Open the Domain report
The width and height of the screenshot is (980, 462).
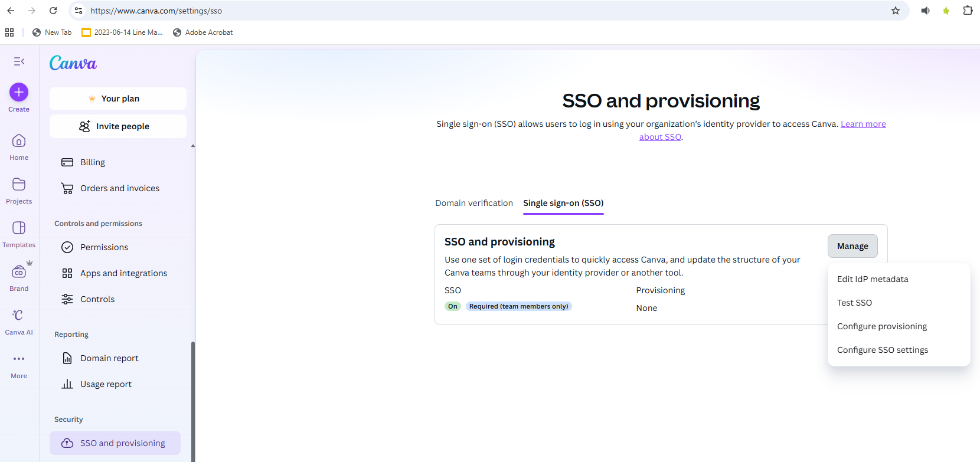point(115,358)
